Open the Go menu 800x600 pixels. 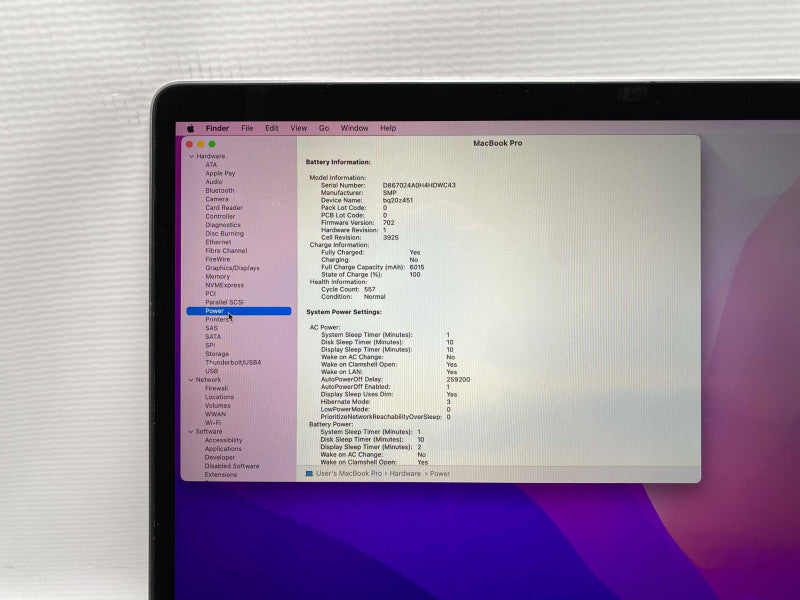tap(324, 128)
